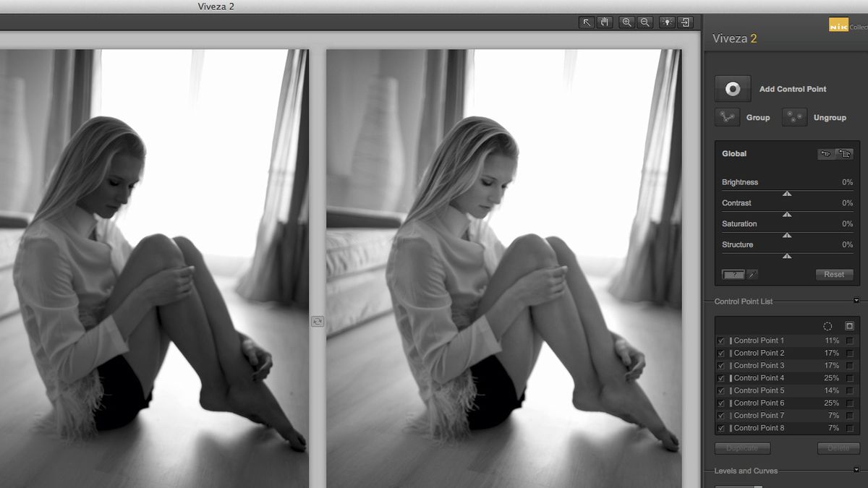The height and width of the screenshot is (488, 868).
Task: Click the preview swap icon between images
Action: coord(318,321)
